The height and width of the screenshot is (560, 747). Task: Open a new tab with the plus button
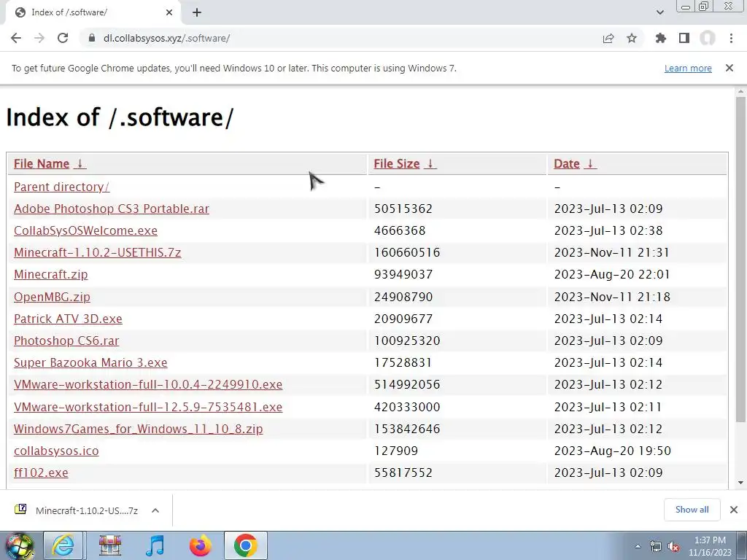(197, 12)
